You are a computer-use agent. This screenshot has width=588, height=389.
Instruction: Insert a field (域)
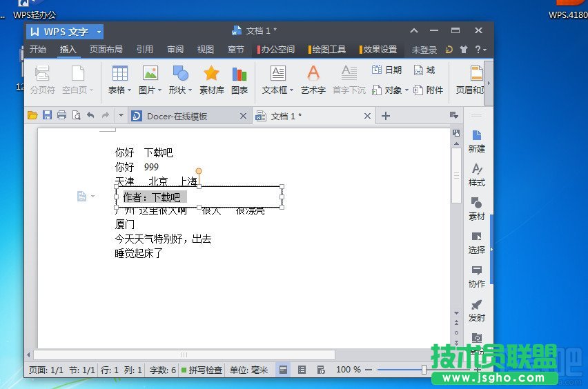424,70
